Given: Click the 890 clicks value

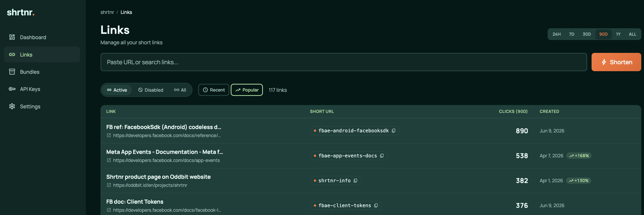Looking at the screenshot, I should pyautogui.click(x=522, y=131).
